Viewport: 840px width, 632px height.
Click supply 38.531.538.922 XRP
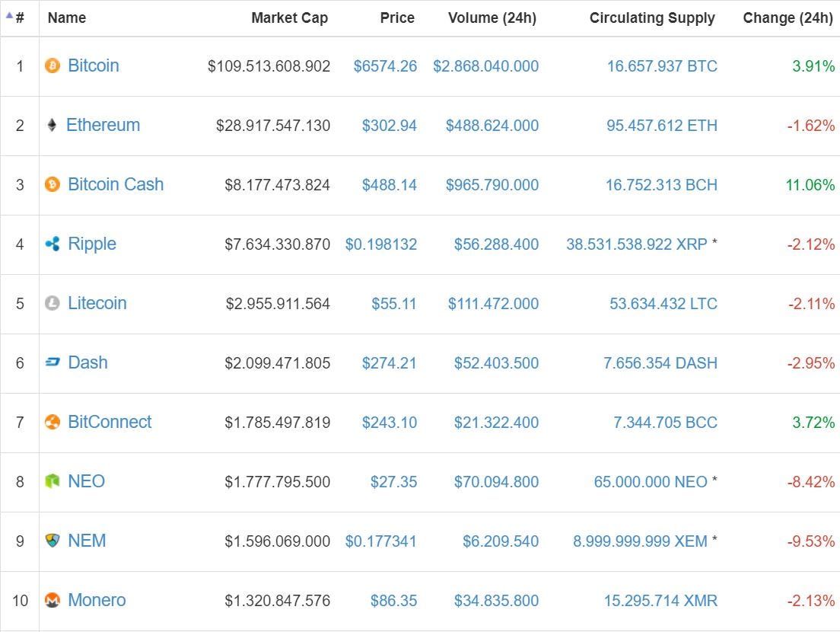[637, 245]
